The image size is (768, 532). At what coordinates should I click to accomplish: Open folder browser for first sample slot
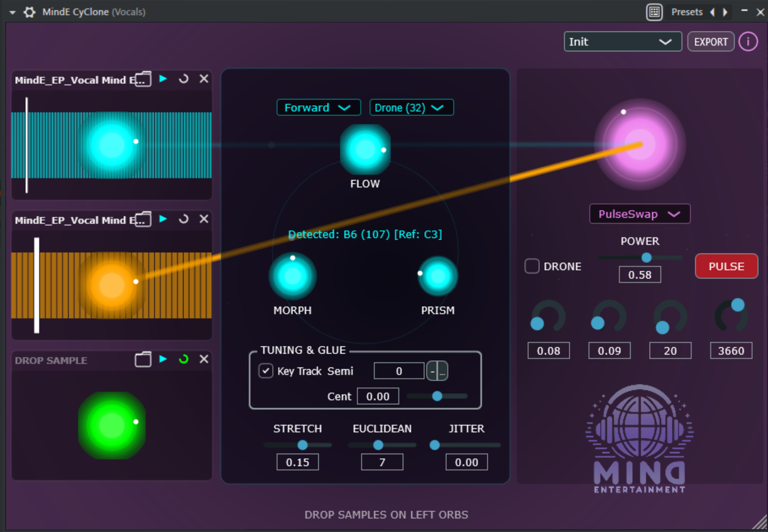pyautogui.click(x=143, y=79)
